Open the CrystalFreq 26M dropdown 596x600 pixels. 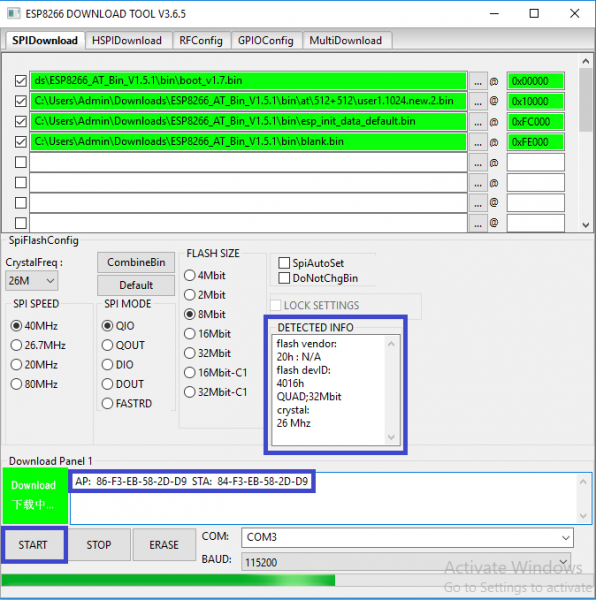tap(31, 280)
